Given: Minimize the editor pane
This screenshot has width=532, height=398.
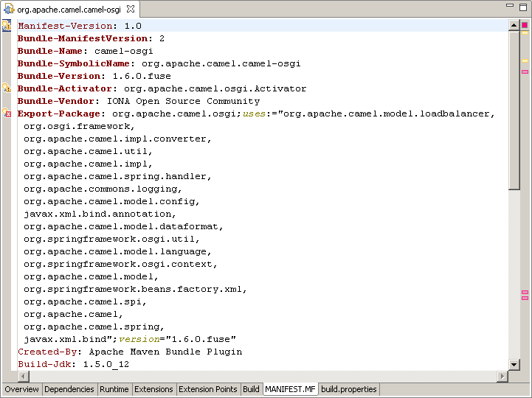Looking at the screenshot, I should click(510, 6).
